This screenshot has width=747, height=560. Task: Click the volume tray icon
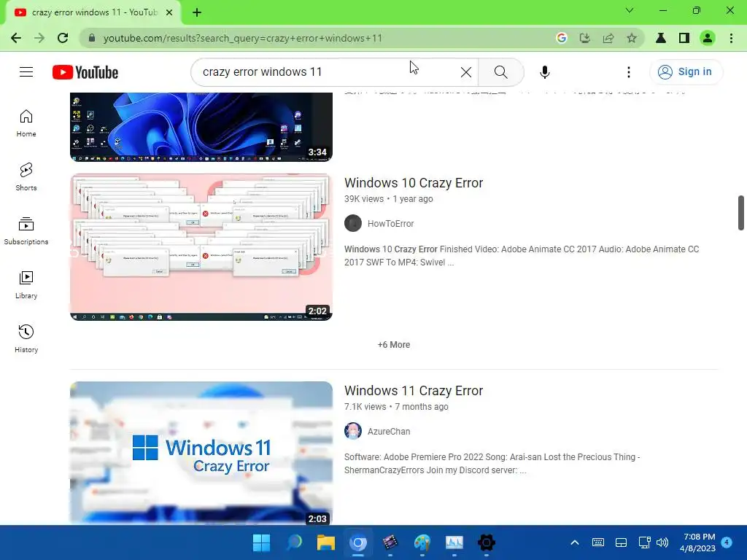click(x=662, y=542)
